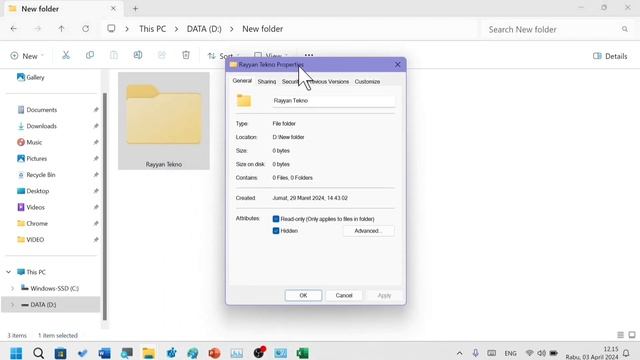Click This PC in the breadcrumb

[x=153, y=29]
